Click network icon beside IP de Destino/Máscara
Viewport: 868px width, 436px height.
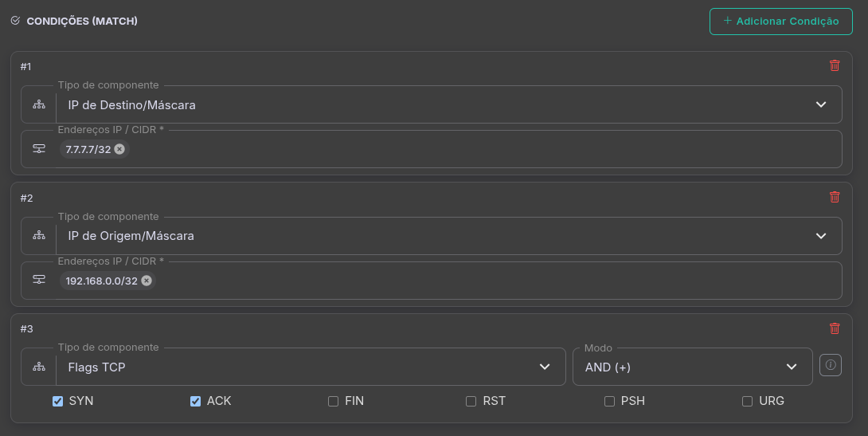(x=38, y=104)
